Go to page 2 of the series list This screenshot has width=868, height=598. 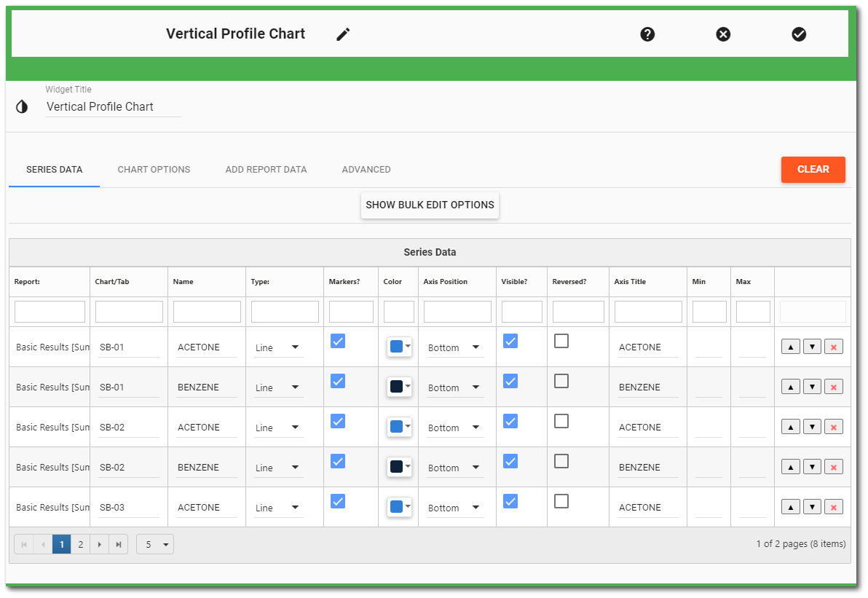pyautogui.click(x=80, y=544)
